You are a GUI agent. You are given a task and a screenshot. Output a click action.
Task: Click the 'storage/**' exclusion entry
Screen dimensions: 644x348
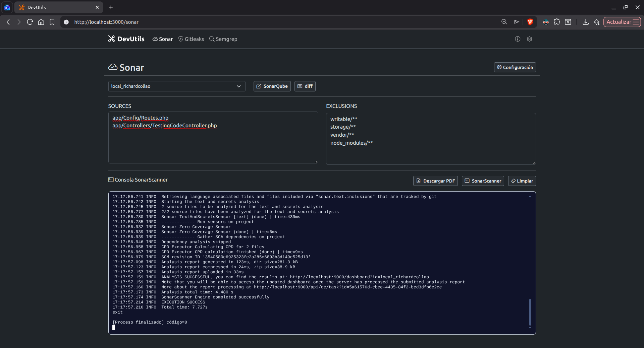pos(343,127)
